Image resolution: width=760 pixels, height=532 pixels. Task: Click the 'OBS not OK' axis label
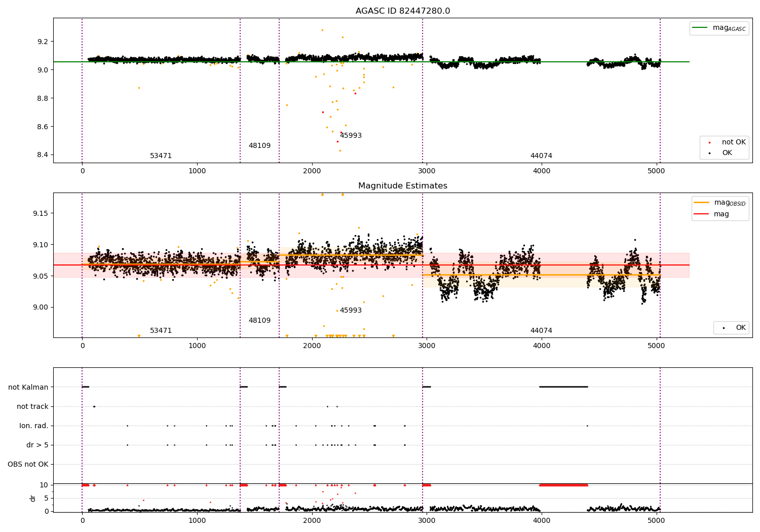pos(28,464)
